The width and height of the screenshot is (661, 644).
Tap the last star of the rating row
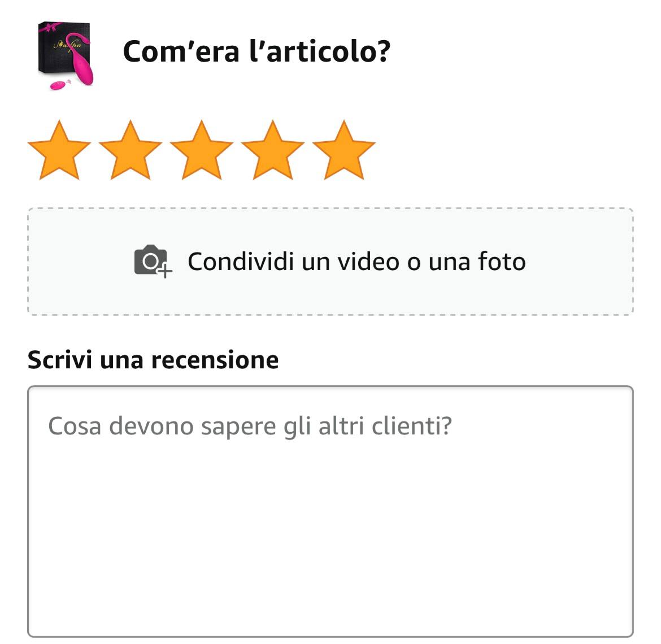tap(344, 150)
